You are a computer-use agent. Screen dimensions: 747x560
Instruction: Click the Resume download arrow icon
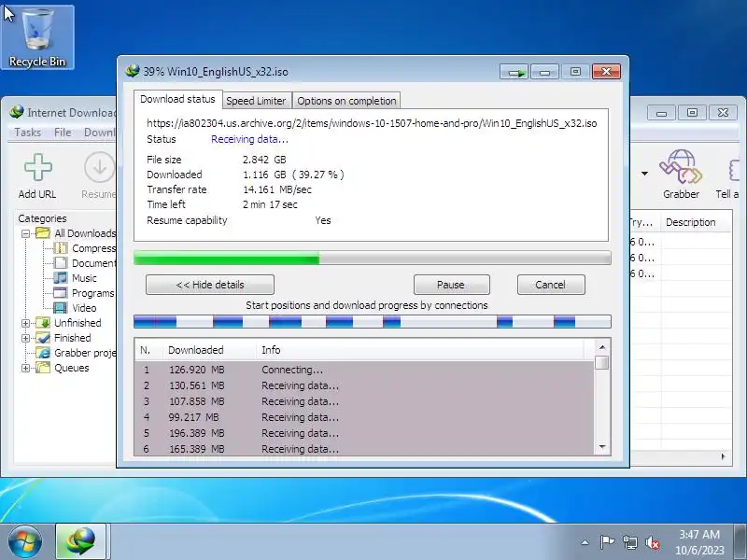(99, 167)
